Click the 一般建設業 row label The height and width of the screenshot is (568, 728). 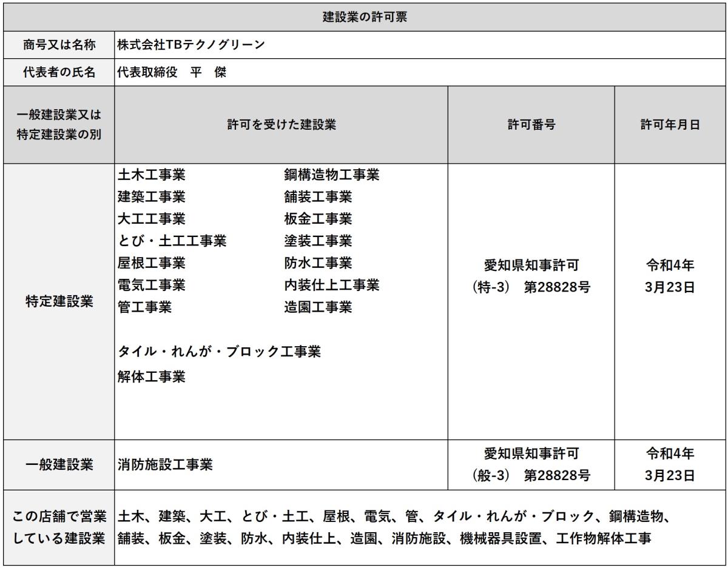click(59, 465)
